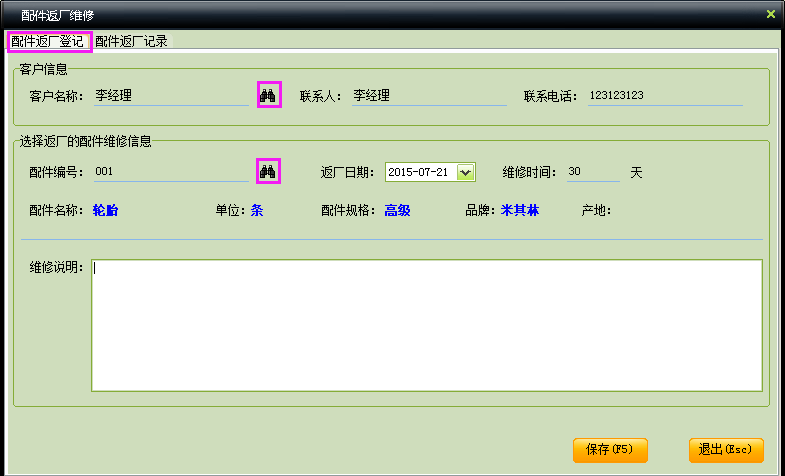This screenshot has width=785, height=476.
Task: Focus the 联系人 input field
Action: pos(429,96)
